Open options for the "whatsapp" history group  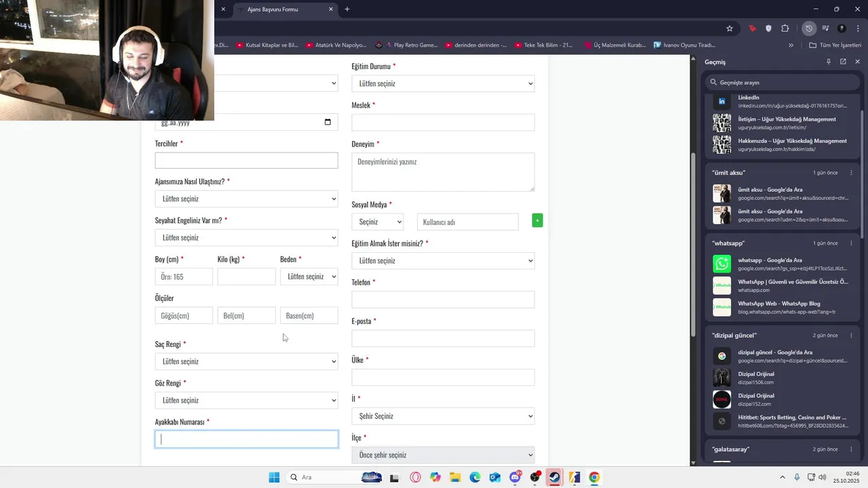tap(852, 243)
